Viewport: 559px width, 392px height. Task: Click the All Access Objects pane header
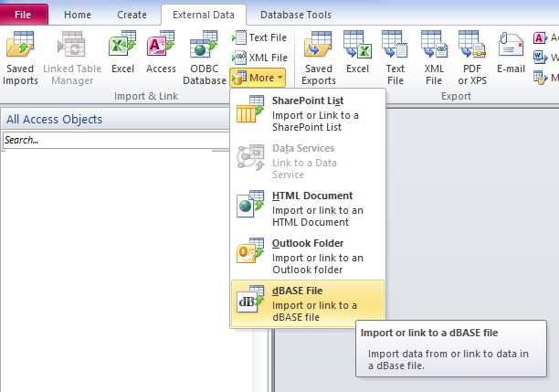pos(115,119)
